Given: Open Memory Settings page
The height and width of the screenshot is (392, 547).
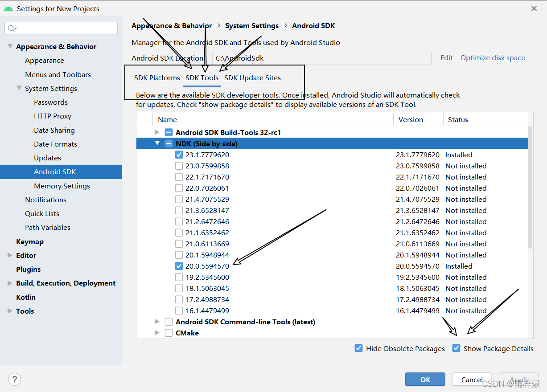Looking at the screenshot, I should click(x=62, y=186).
